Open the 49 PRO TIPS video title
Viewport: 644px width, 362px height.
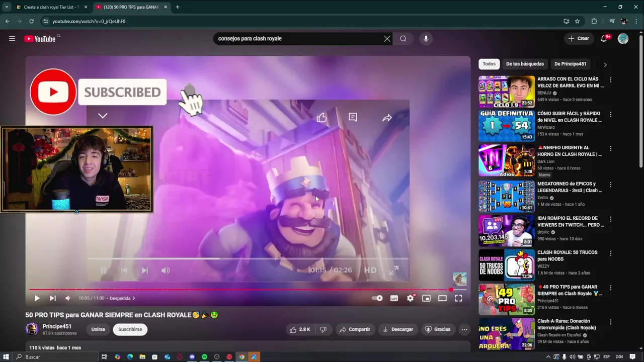coord(570,290)
